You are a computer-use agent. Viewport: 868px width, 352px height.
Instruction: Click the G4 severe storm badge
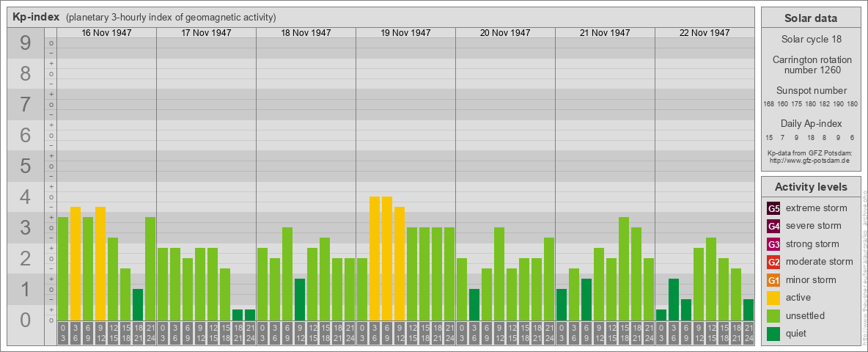click(773, 227)
